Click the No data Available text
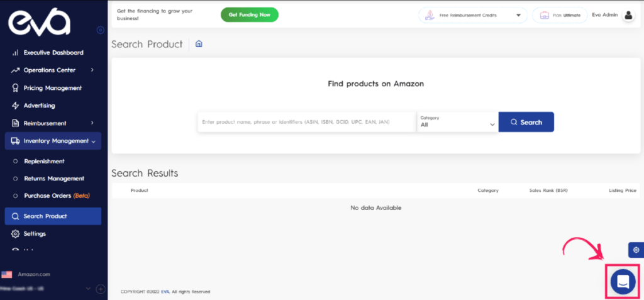 pyautogui.click(x=376, y=208)
